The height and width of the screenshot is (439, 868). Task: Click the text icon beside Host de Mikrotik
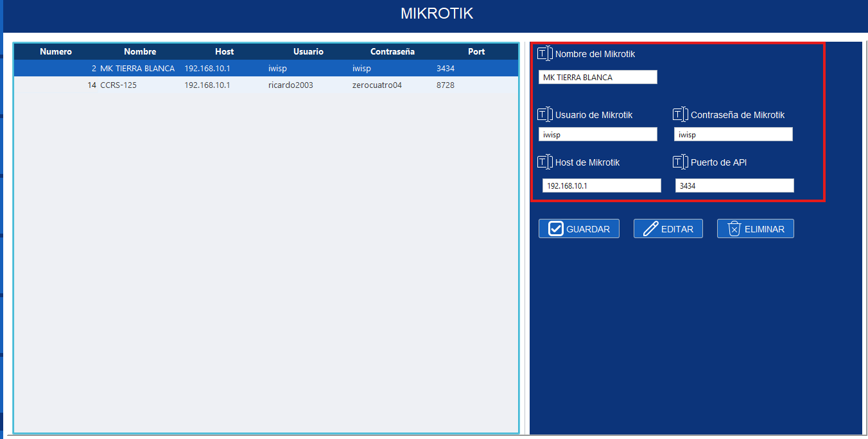(544, 162)
